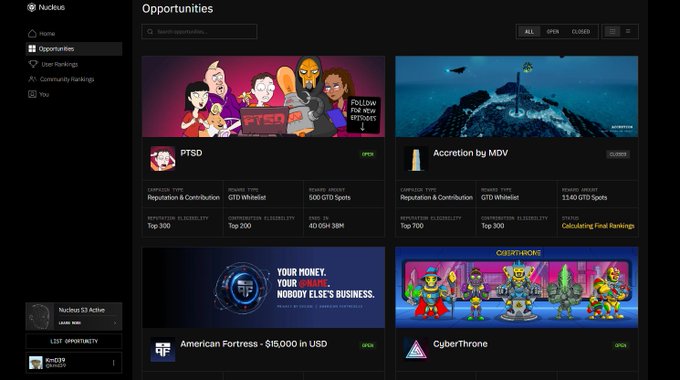Click the You profile icon
Screen dimensions: 680x380
32,94
